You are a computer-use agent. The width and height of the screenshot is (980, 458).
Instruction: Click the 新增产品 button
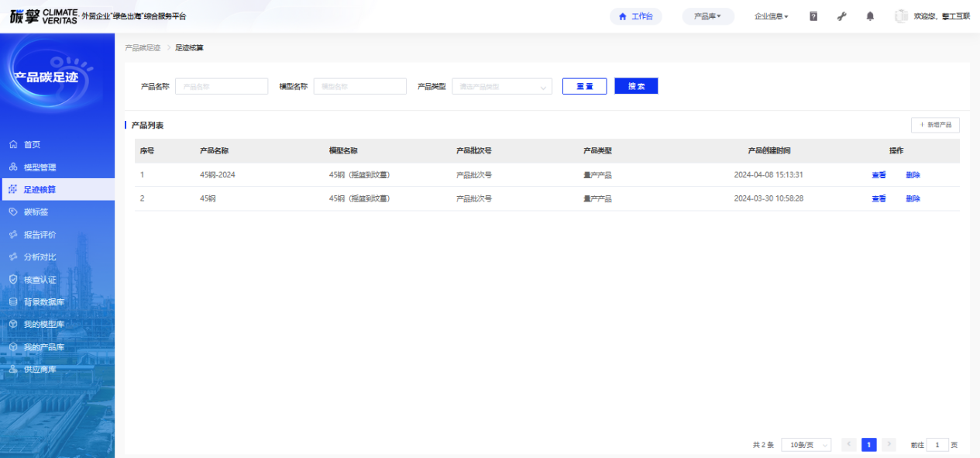tap(935, 125)
